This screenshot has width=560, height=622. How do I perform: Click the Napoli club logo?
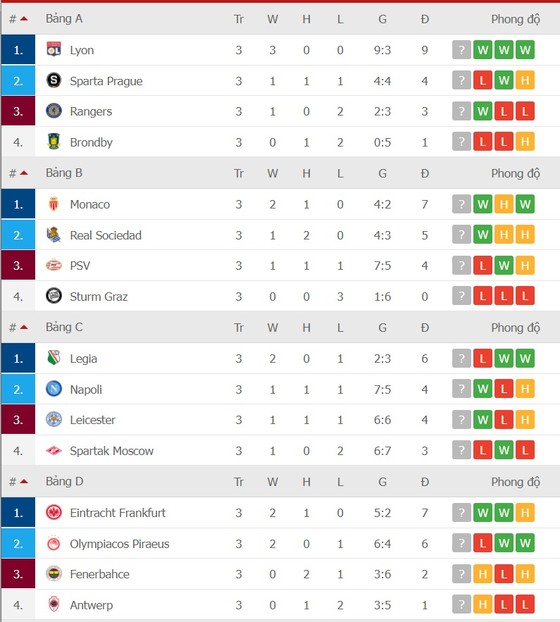[54, 389]
